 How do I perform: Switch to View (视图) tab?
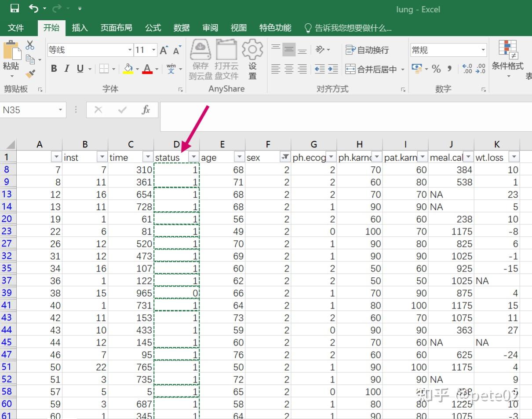[238, 28]
